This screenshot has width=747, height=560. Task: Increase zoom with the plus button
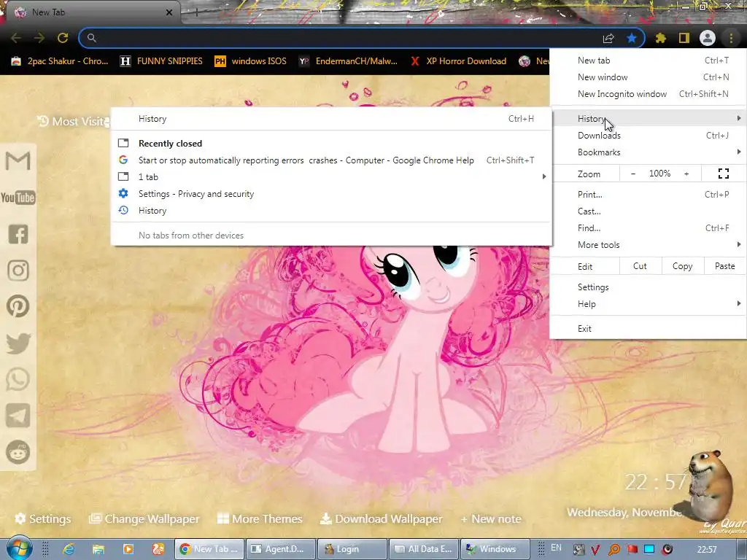tap(686, 174)
